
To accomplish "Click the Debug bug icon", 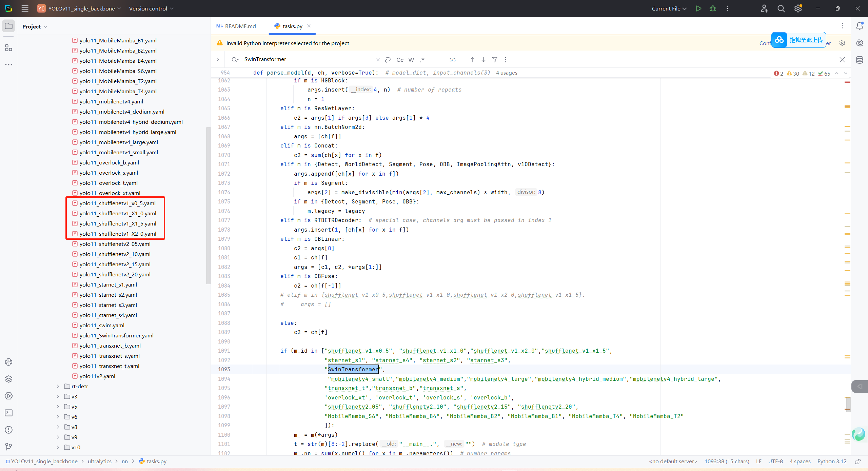I will 713,8.
